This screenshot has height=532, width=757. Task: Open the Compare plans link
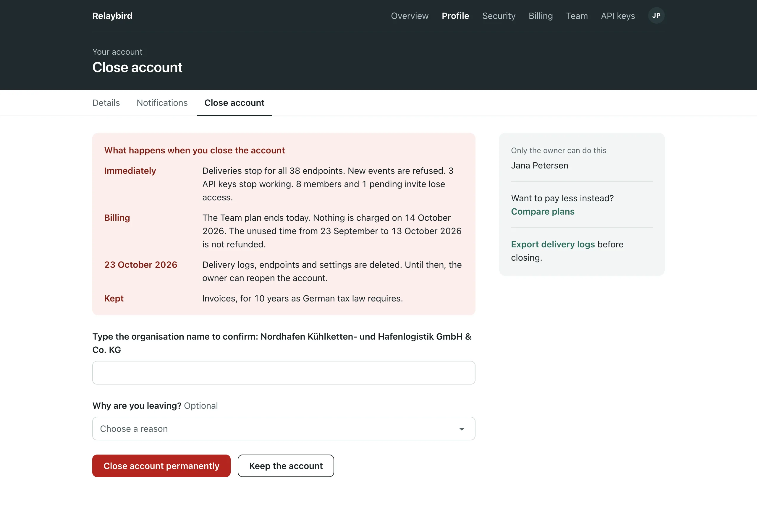[542, 212]
